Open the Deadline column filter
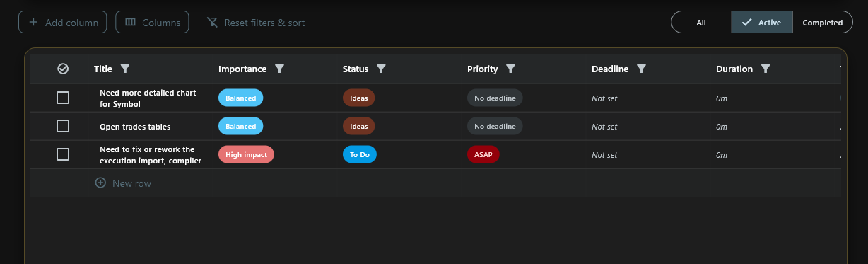This screenshot has height=264, width=868. point(641,69)
